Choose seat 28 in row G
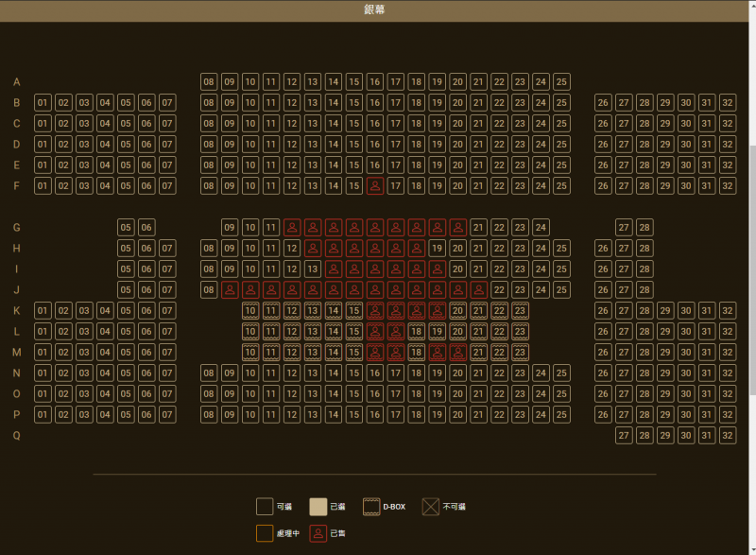Image resolution: width=756 pixels, height=555 pixels. [x=644, y=228]
